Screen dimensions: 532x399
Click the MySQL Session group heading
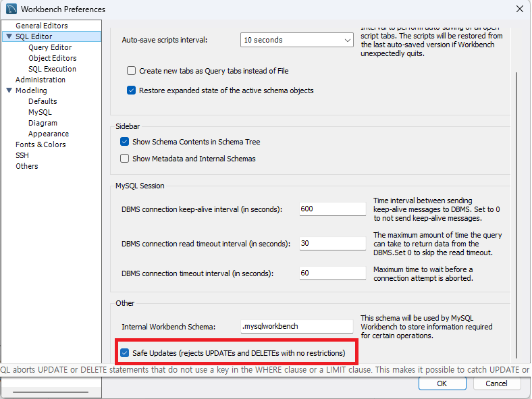140,186
